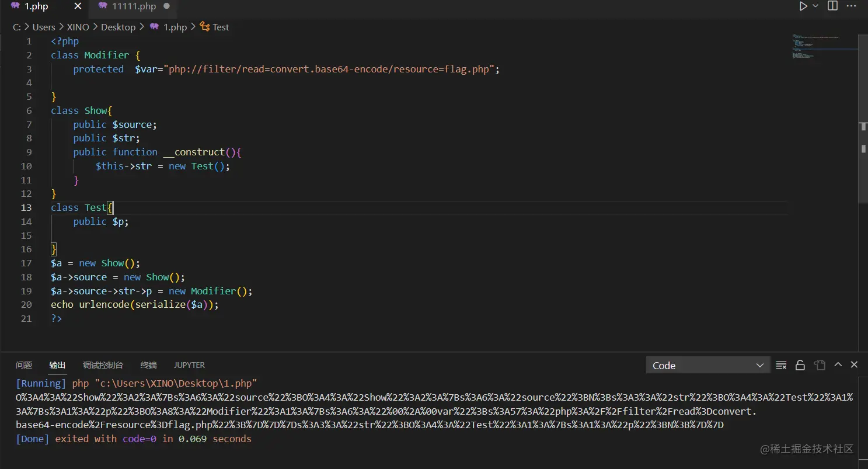The height and width of the screenshot is (469, 868).
Task: Run the PHP file with the Run button
Action: click(x=802, y=6)
